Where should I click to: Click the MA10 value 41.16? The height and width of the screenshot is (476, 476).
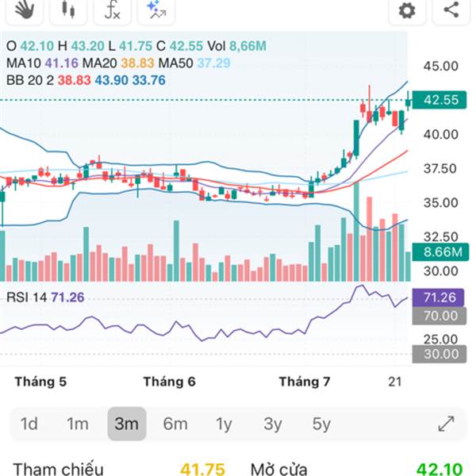click(62, 63)
